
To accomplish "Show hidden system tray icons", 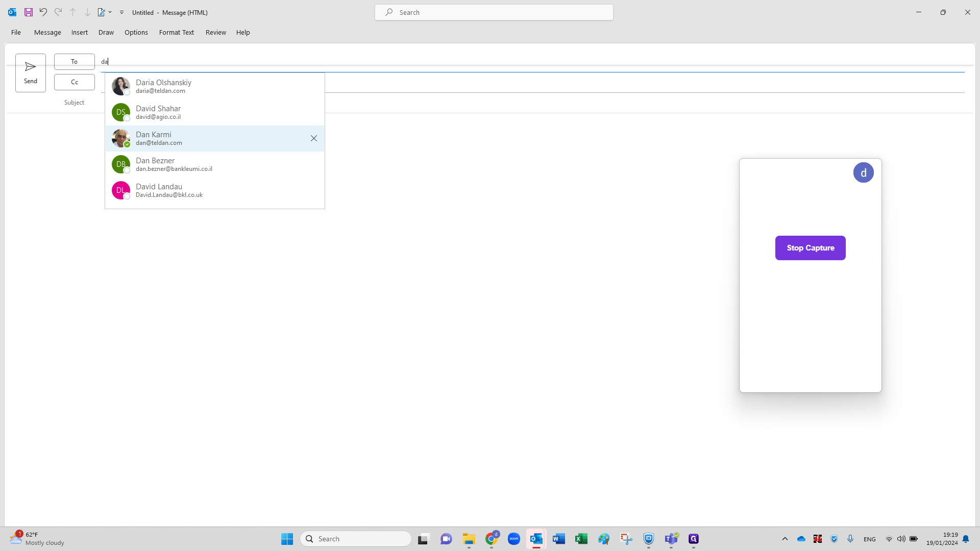I will click(785, 539).
